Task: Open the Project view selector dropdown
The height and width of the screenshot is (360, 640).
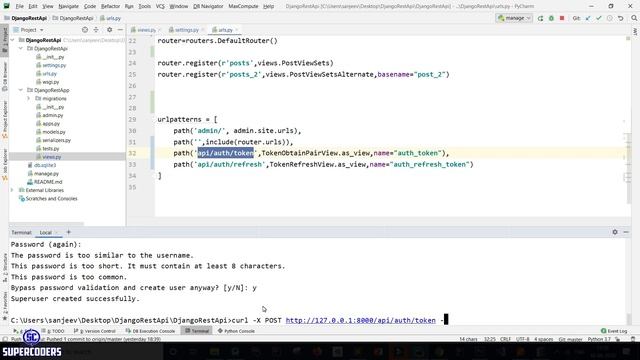Action: [29, 30]
